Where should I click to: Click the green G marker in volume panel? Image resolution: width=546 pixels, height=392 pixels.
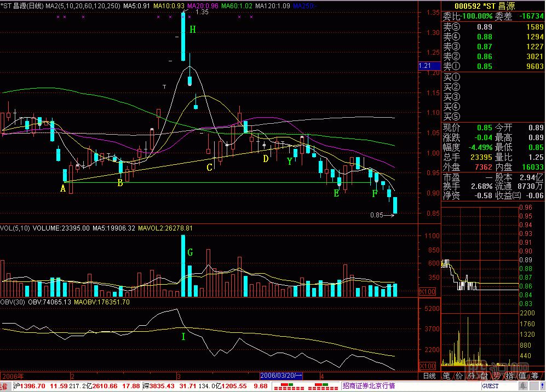[x=191, y=252]
